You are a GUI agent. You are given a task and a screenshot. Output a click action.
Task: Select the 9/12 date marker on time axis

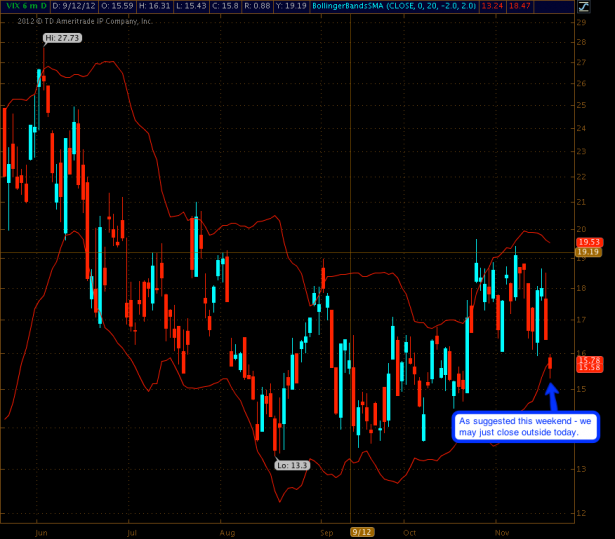361,533
